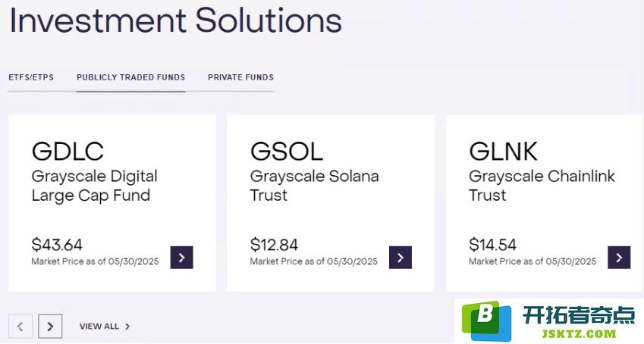This screenshot has height=344, width=644.
Task: Open GLNK Chainlink Trust arrow button
Action: tap(619, 258)
